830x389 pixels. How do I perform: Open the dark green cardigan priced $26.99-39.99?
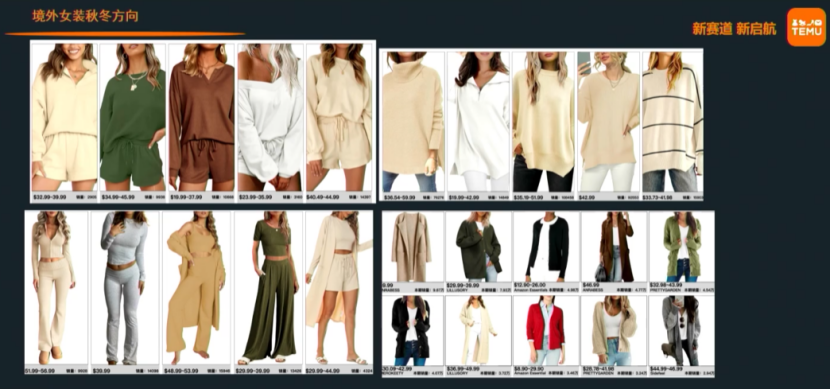coord(478,247)
